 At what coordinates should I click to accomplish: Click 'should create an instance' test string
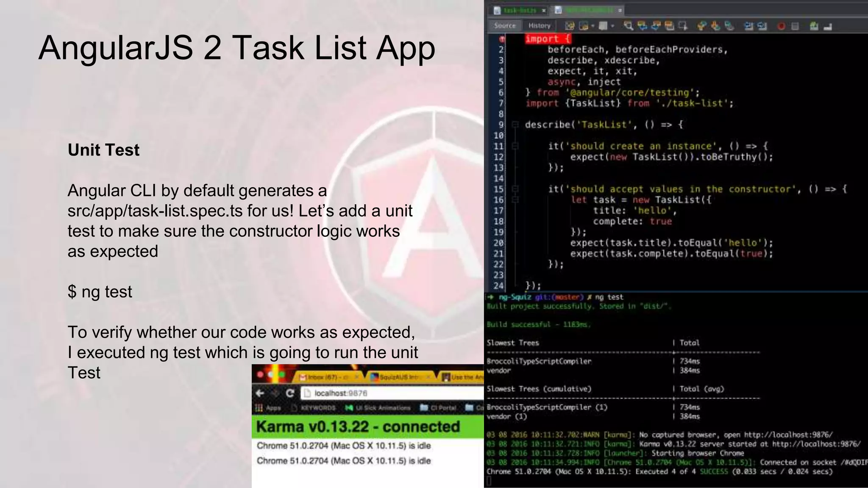pos(641,146)
